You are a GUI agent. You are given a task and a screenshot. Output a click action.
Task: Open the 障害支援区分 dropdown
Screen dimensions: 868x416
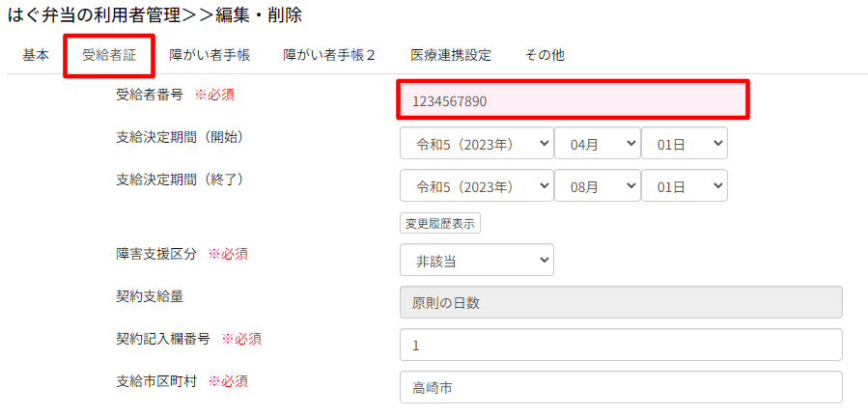click(x=476, y=259)
